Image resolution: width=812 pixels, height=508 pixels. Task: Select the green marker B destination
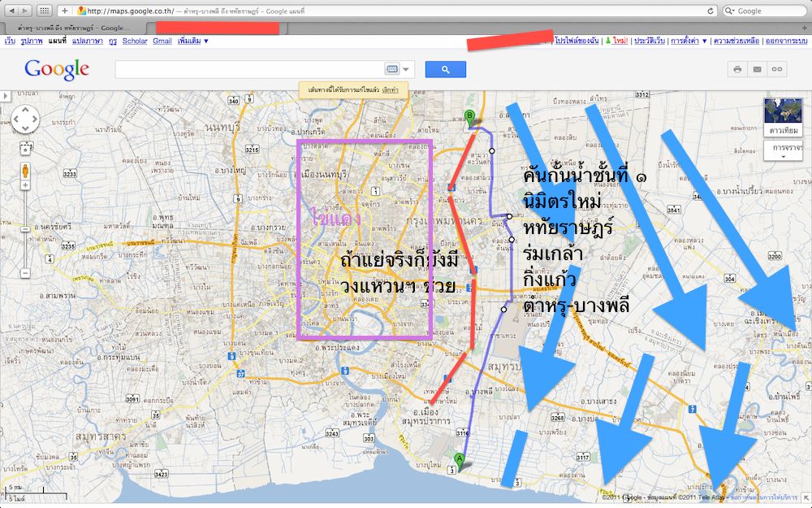coord(469,118)
